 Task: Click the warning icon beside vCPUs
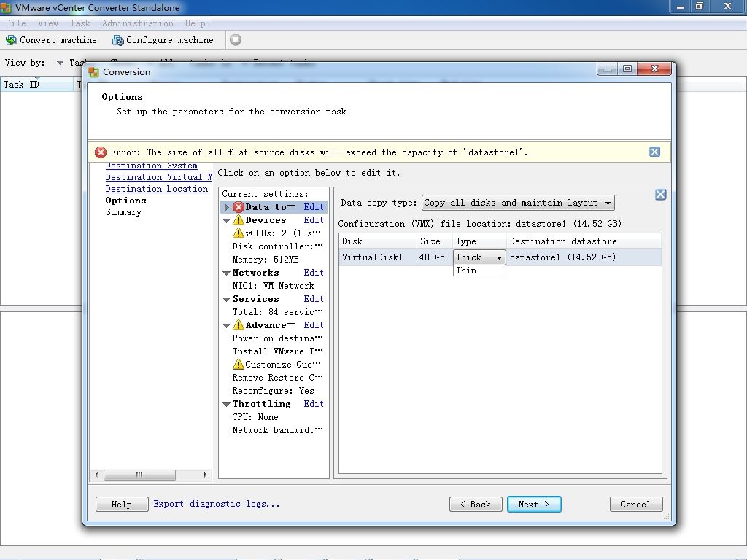[x=239, y=233]
